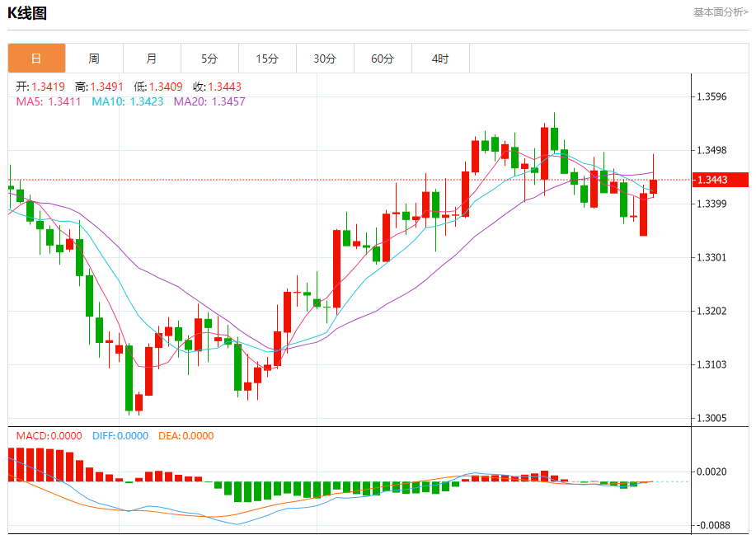Screen dimensions: 756x535
Task: Click the MA20: 1.3457 indicator label
Action: tap(209, 101)
